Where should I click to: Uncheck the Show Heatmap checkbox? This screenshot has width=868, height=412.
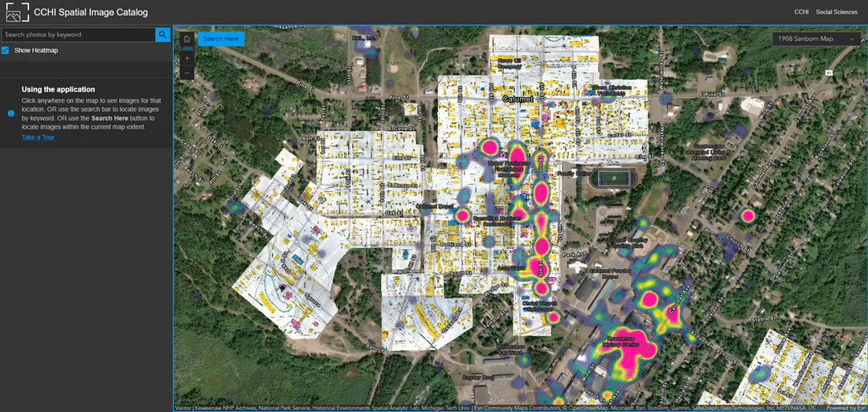[x=5, y=51]
